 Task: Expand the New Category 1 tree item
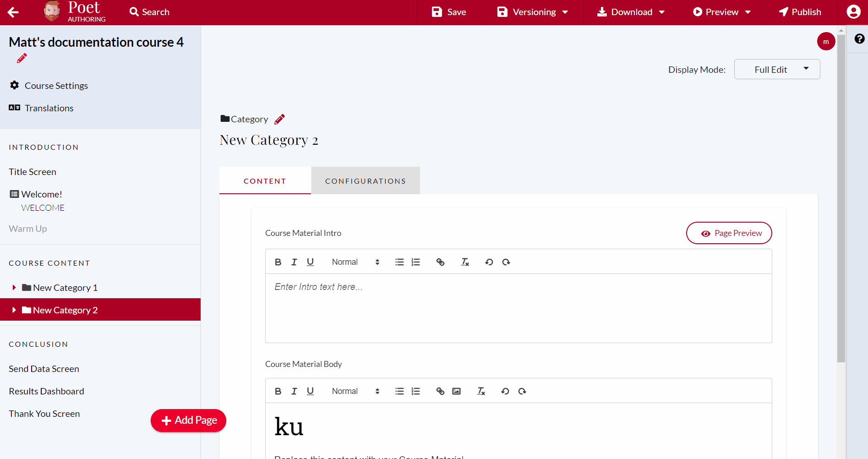(14, 287)
